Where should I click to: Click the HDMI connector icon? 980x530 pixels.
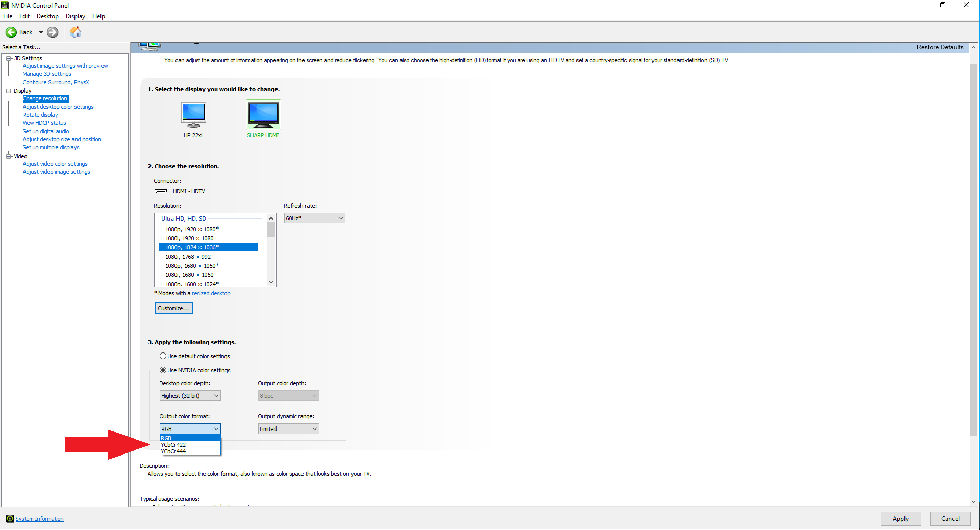pyautogui.click(x=161, y=191)
